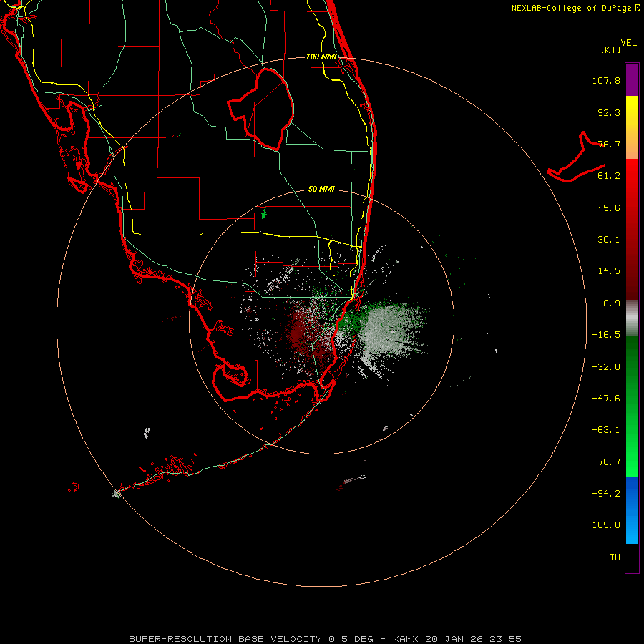Click the 50 NMI range ring label
This screenshot has width=644, height=644.
pyautogui.click(x=321, y=190)
